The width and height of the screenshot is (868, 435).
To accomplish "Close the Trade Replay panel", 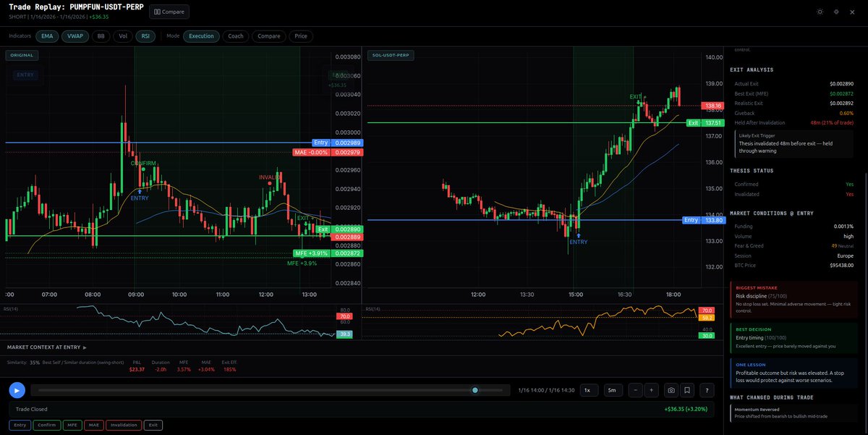I will point(854,12).
